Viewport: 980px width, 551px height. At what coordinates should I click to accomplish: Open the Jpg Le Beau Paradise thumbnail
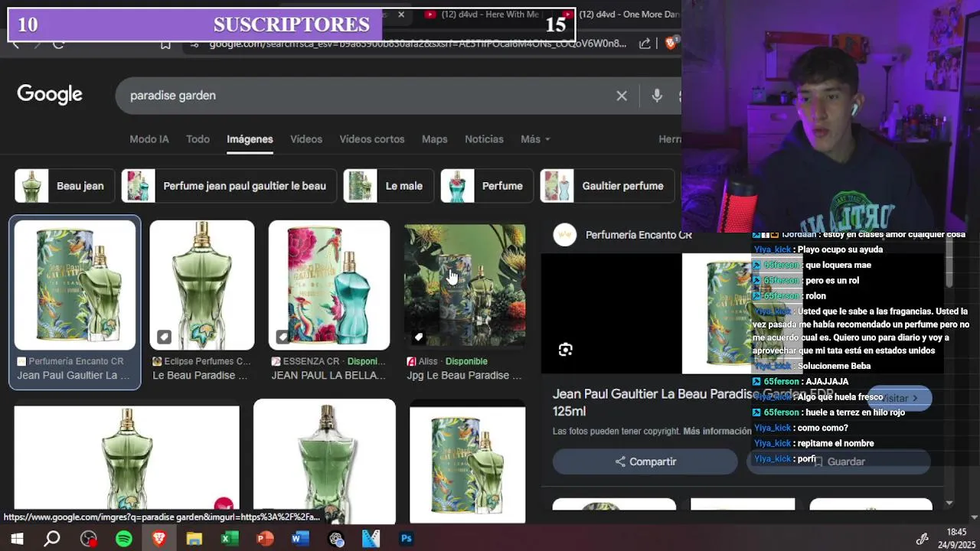465,285
